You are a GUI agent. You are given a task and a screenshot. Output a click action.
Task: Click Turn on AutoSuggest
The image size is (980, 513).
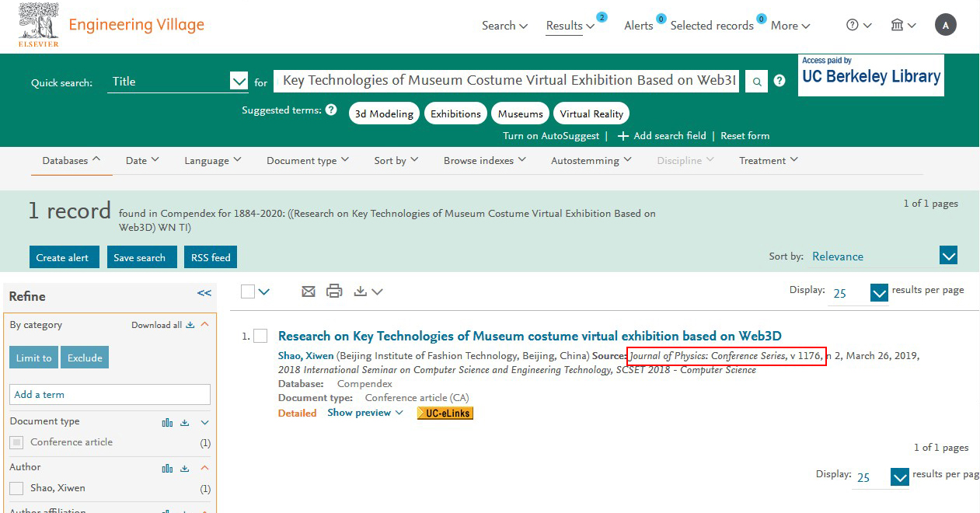point(552,136)
